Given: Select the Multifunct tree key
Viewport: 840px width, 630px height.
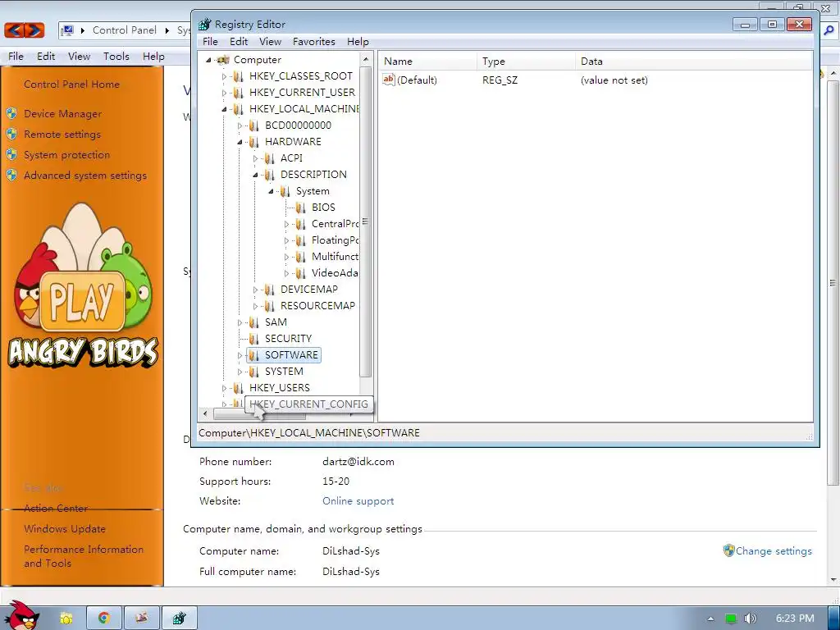Looking at the screenshot, I should coord(335,257).
